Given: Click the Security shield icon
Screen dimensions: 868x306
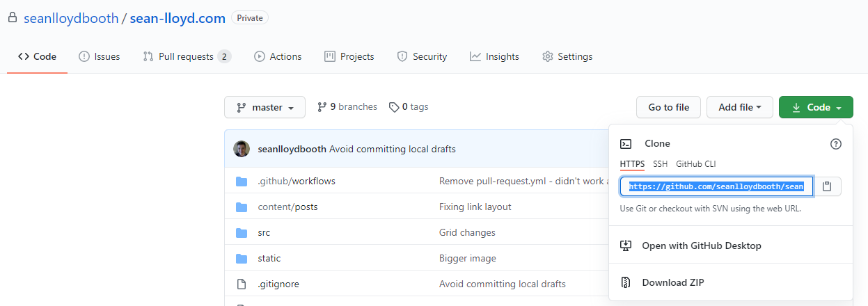Looking at the screenshot, I should pyautogui.click(x=402, y=56).
